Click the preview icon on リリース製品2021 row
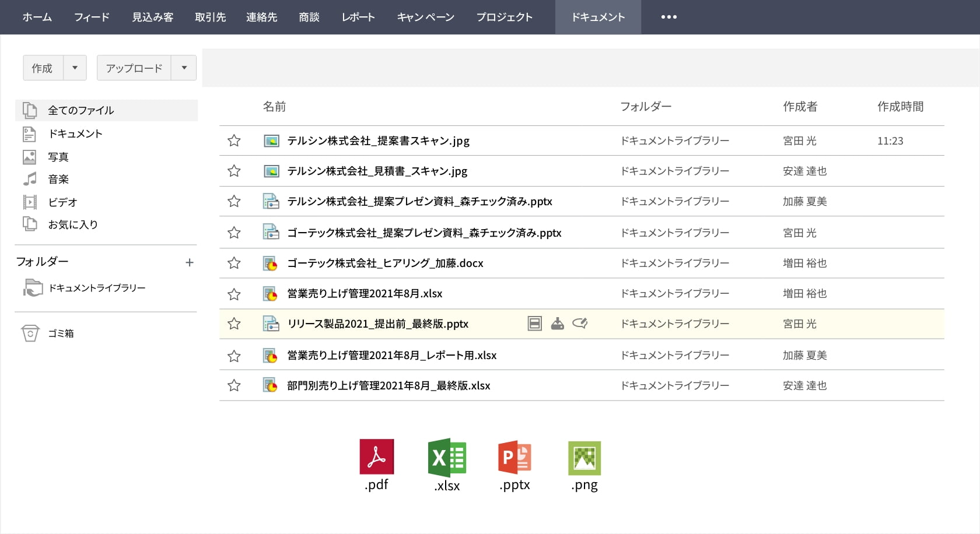Screen dimensions: 980x534 tap(534, 324)
